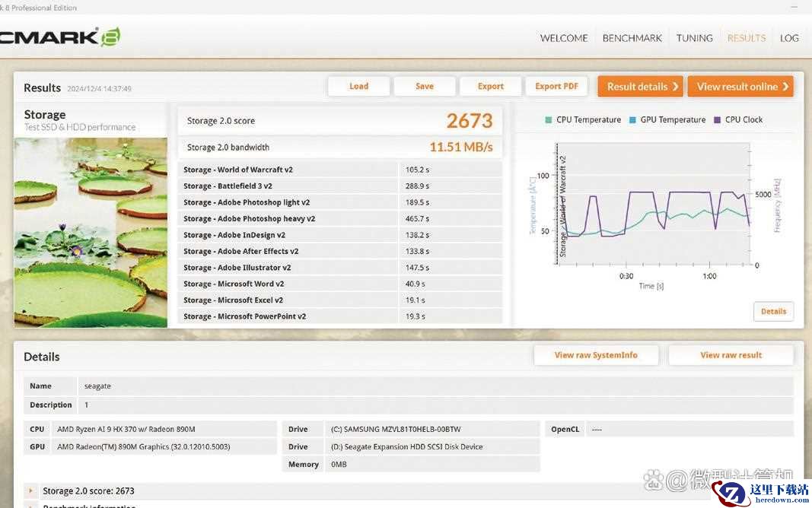812x508 pixels.
Task: Click the Seagate Expansion HDD drive entry
Action: tap(406, 446)
